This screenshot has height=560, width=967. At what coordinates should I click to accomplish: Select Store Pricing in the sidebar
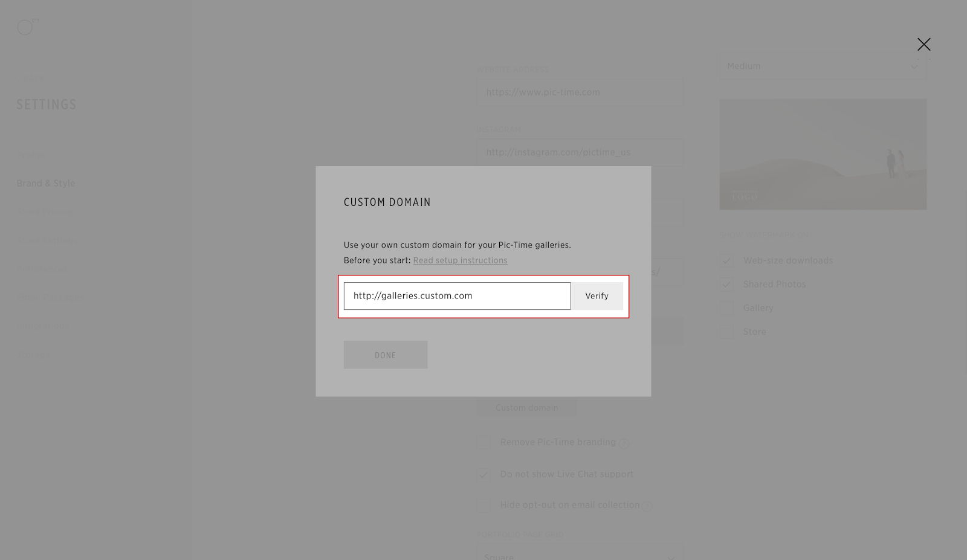(x=44, y=211)
